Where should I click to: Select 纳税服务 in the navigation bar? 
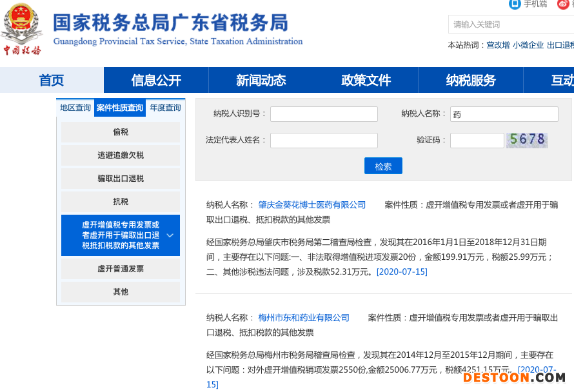[x=471, y=81]
